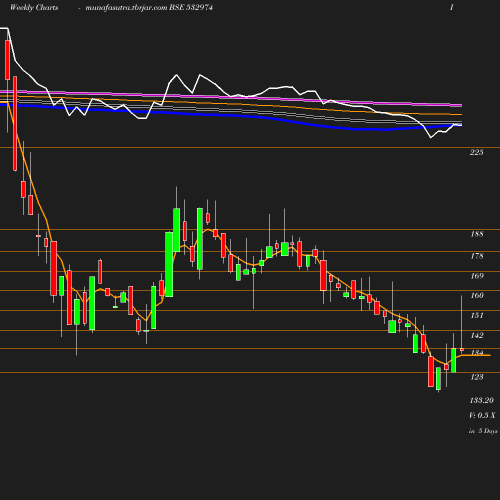Click the 169 price level label
The height and width of the screenshot is (500, 500).
tap(477, 276)
